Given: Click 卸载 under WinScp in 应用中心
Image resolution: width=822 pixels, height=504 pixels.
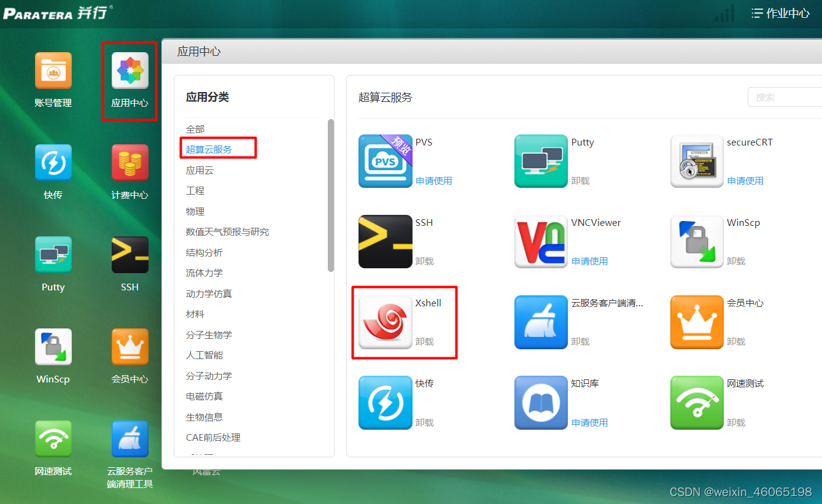Looking at the screenshot, I should pyautogui.click(x=736, y=261).
